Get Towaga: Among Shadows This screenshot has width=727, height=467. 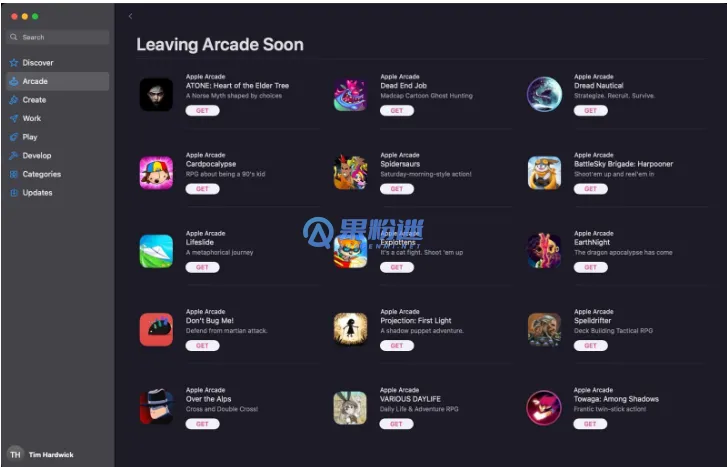click(x=590, y=424)
